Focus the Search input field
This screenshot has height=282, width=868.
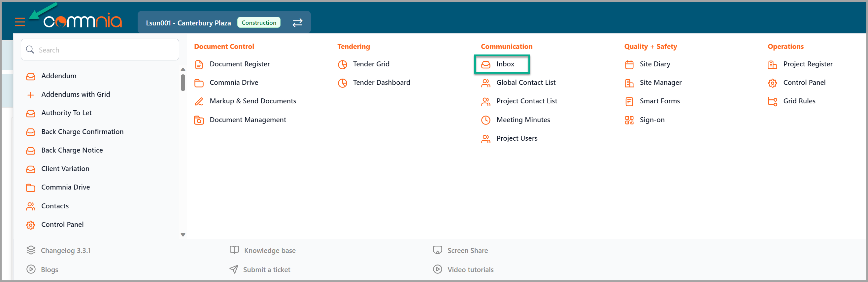[x=100, y=50]
